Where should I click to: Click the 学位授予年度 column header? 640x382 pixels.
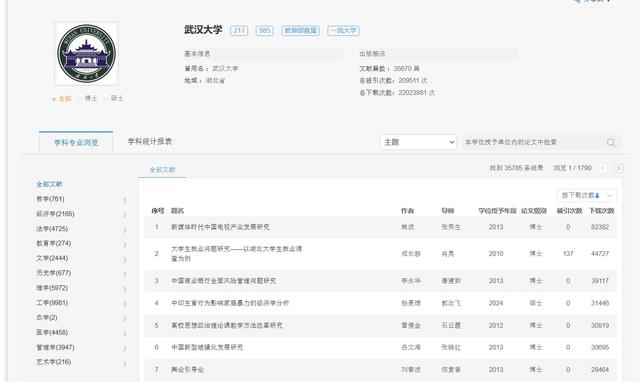tap(497, 211)
